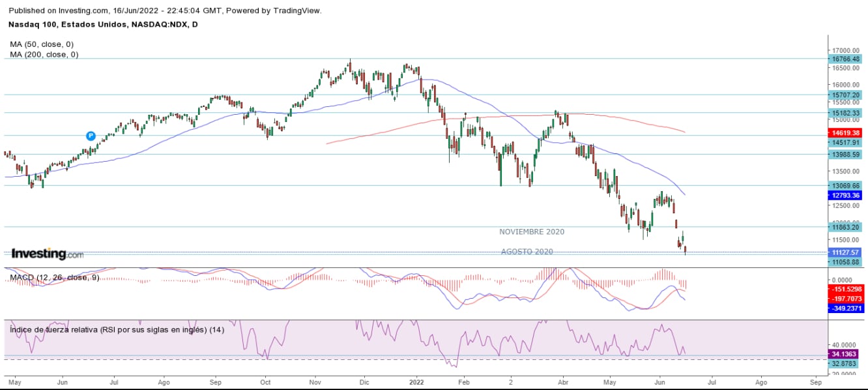Screen dimensions: 868x390
Task: Click the blue -349.2371 MACD value tag
Action: [845, 308]
